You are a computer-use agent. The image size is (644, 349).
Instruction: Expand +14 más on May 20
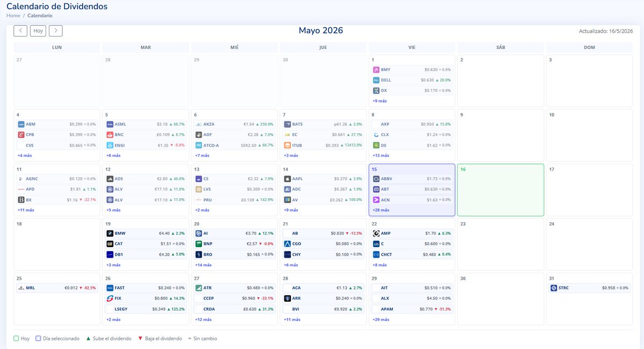point(203,265)
